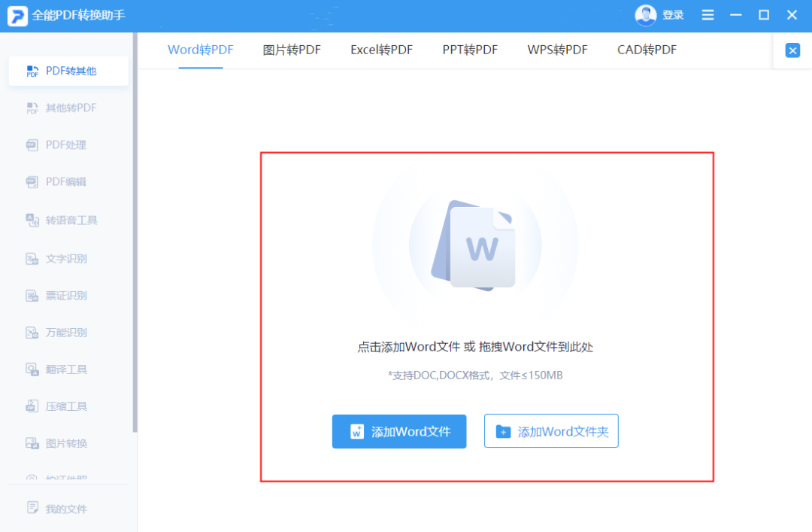This screenshot has height=532, width=812.
Task: Click the PDF编辑 sidebar icon
Action: [x=32, y=181]
